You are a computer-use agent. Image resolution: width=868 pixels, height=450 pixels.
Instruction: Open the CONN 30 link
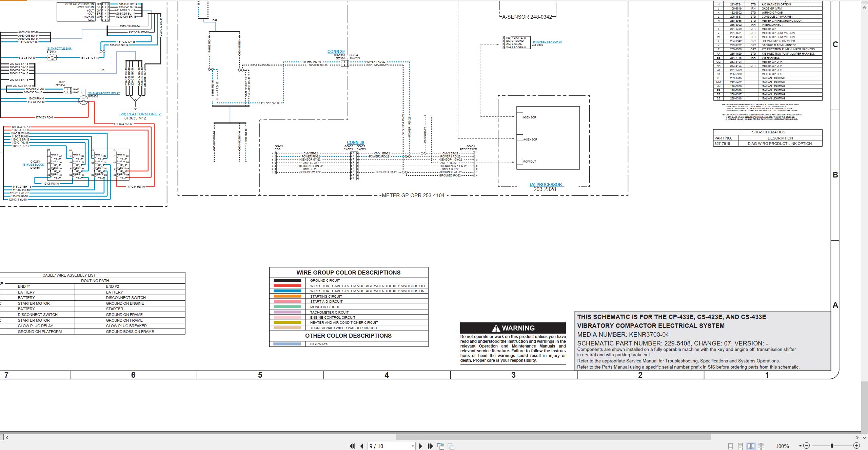pos(355,143)
